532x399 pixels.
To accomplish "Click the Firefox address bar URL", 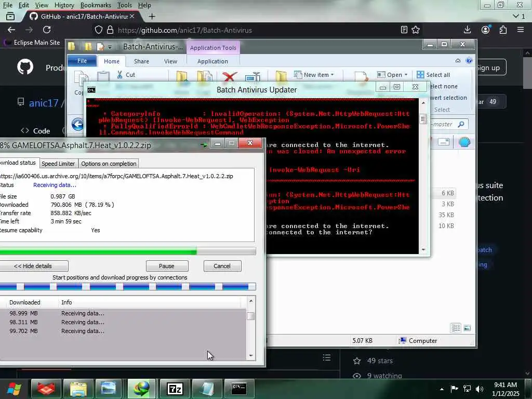I will click(x=185, y=30).
